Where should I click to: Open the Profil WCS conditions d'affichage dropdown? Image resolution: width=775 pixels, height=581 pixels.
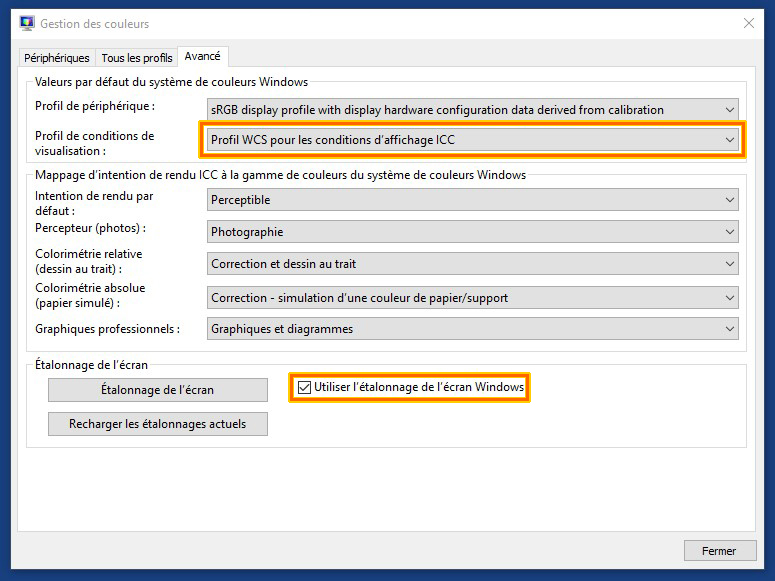tap(473, 140)
